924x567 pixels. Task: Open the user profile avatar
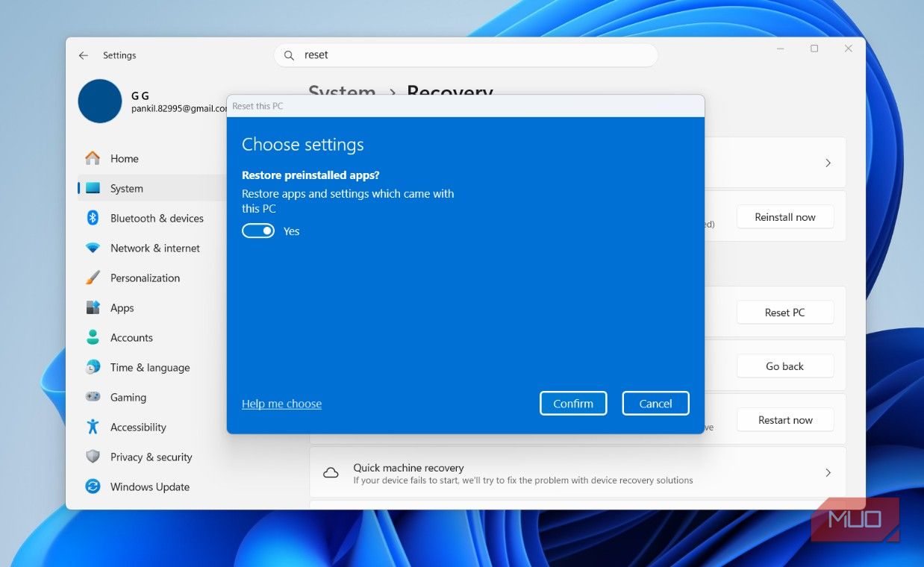click(100, 101)
